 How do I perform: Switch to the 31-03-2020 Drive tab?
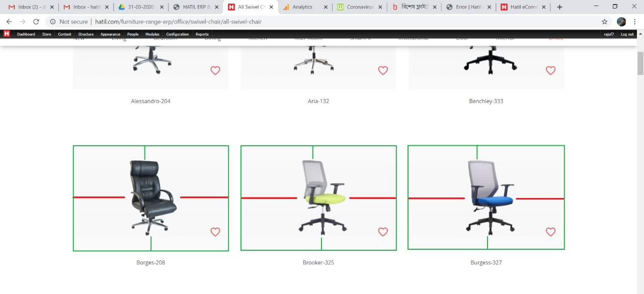click(140, 7)
